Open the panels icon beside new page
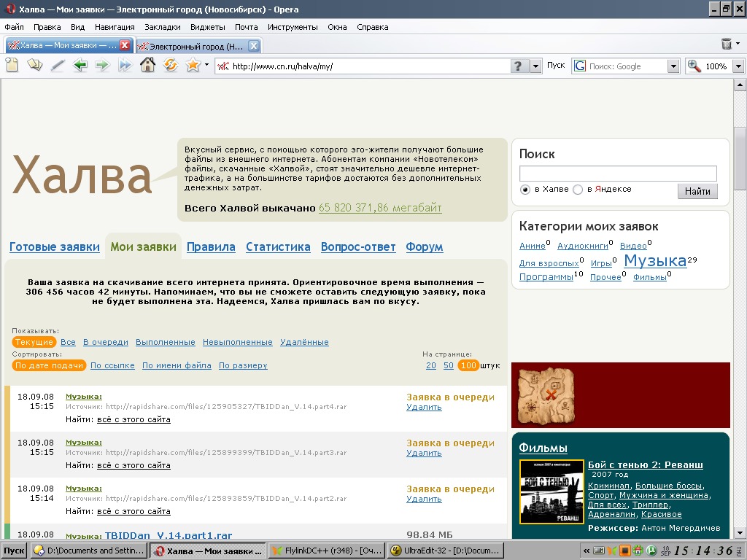 (34, 65)
